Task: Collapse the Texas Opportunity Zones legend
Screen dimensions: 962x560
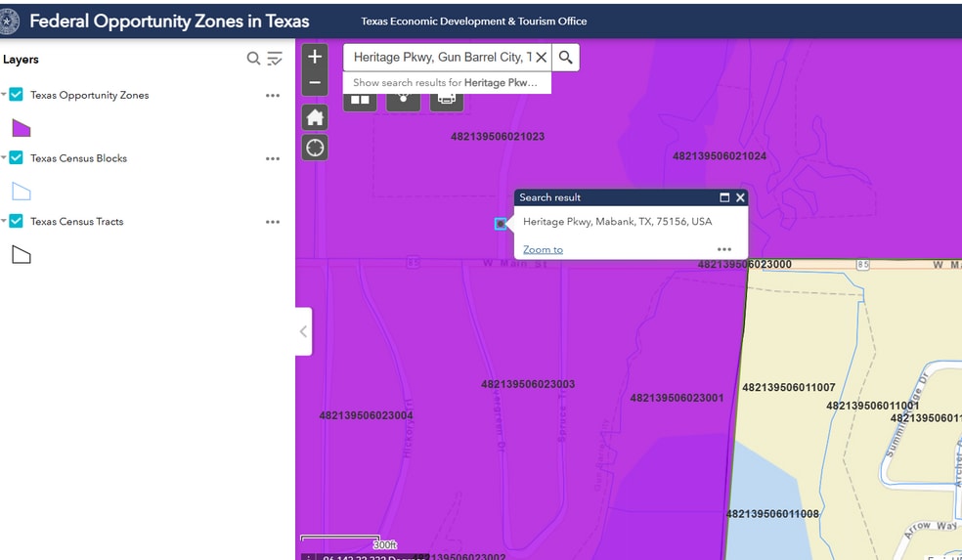Action: [x=4, y=95]
